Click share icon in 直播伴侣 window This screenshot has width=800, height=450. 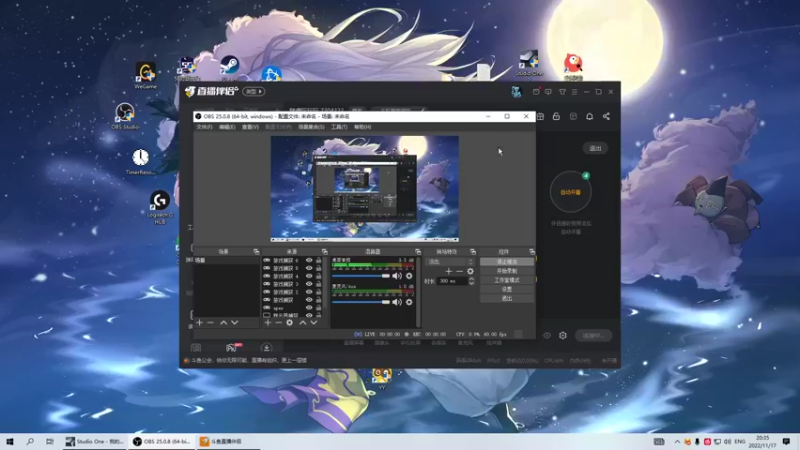(x=606, y=116)
